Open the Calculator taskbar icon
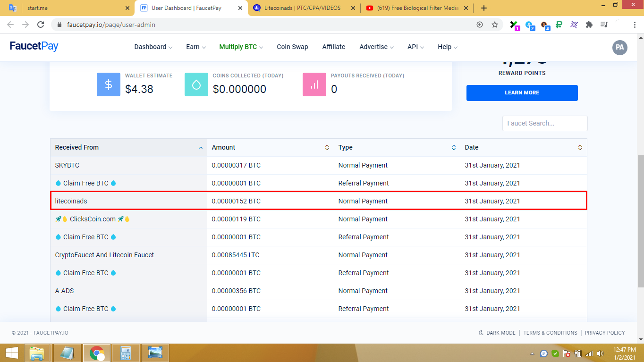The height and width of the screenshot is (362, 644). (x=126, y=353)
